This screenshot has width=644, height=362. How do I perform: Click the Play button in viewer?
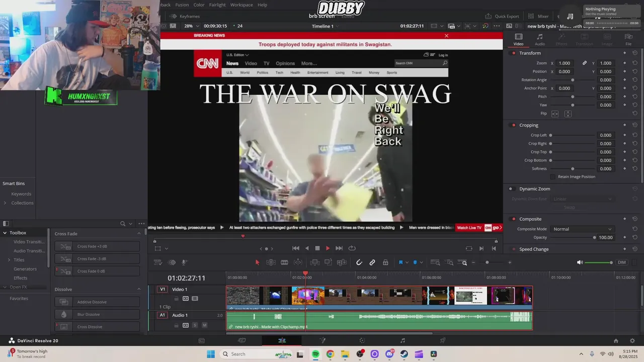[328, 248]
